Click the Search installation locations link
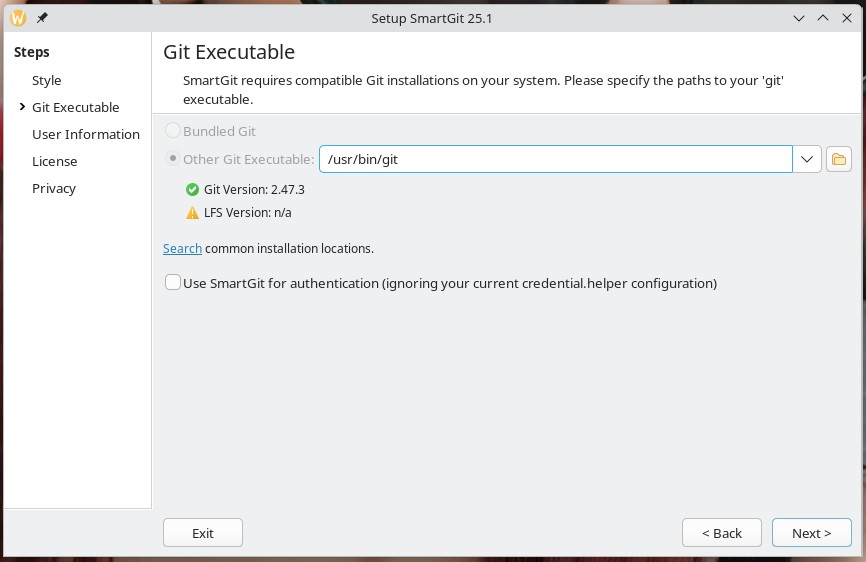Screen dimensions: 866x562 [182, 248]
